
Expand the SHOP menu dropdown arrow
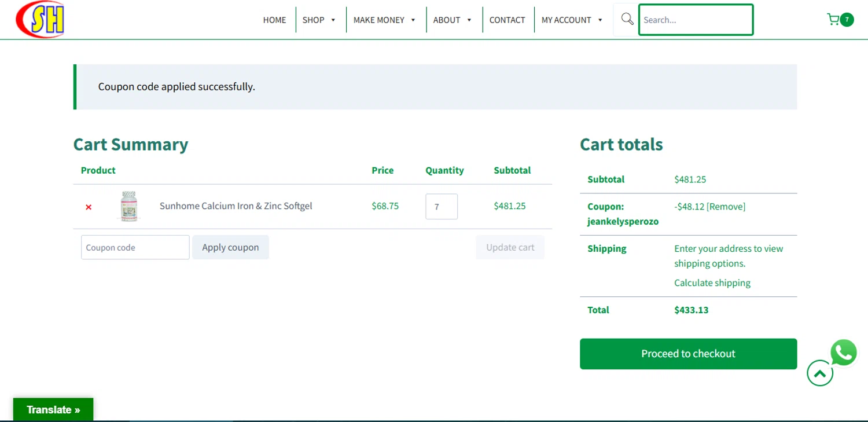pyautogui.click(x=333, y=20)
